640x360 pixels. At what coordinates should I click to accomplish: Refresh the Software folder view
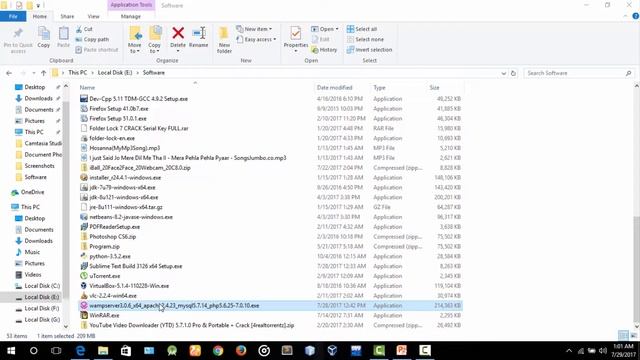pyautogui.click(x=513, y=73)
